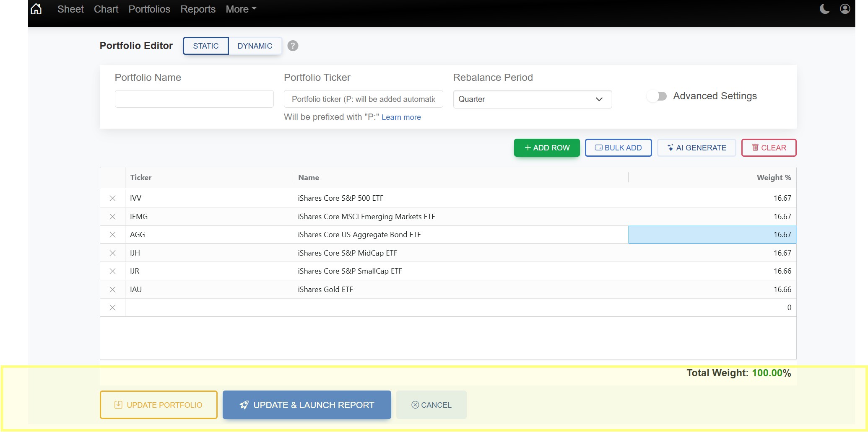Click UPDATE & LAUNCH REPORT
The width and height of the screenshot is (868, 432).
tap(307, 405)
